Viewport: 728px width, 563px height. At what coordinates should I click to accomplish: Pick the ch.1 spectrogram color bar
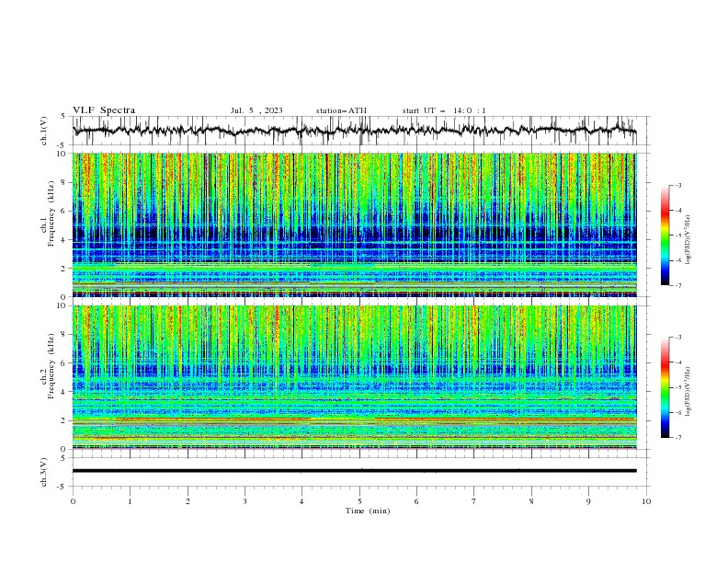665,236
